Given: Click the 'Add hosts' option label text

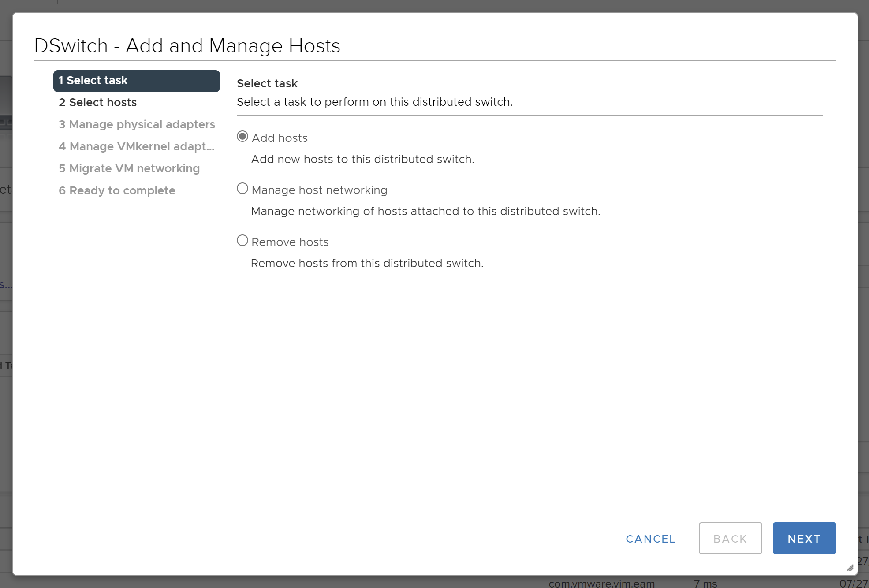Looking at the screenshot, I should click(280, 138).
